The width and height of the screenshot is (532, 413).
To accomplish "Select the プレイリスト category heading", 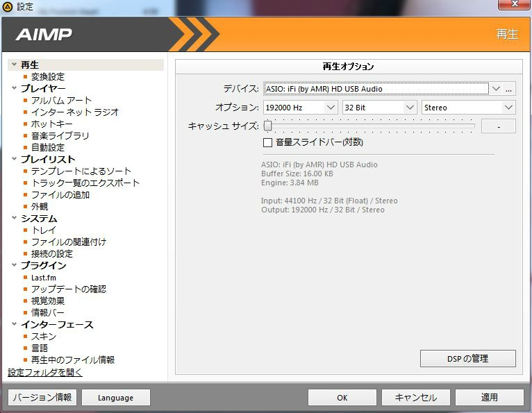I will (48, 159).
